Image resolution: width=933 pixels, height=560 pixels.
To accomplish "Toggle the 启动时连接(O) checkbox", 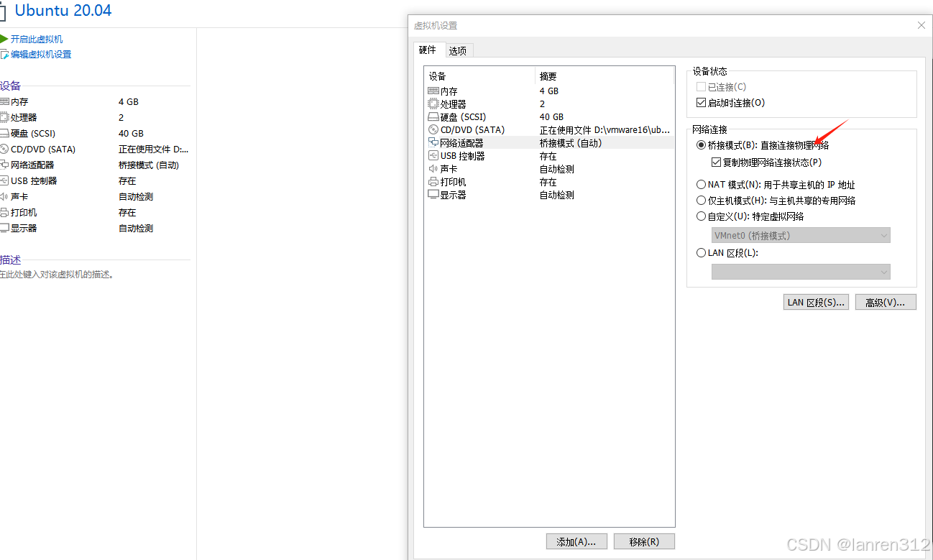I will tap(702, 103).
